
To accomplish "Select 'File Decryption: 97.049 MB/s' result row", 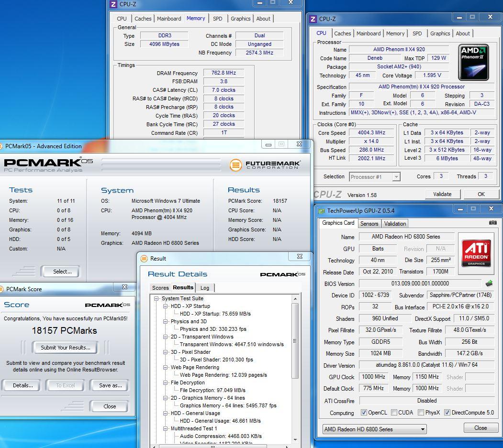I will [x=212, y=390].
